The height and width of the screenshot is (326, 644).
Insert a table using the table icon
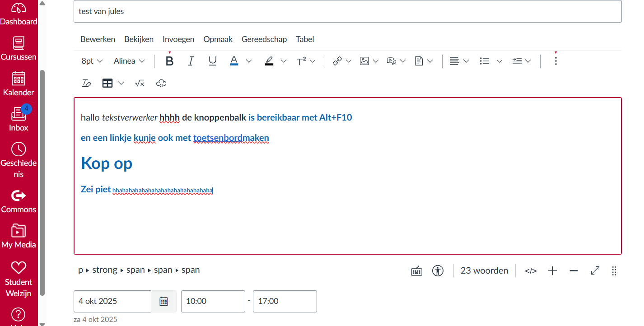click(x=107, y=83)
